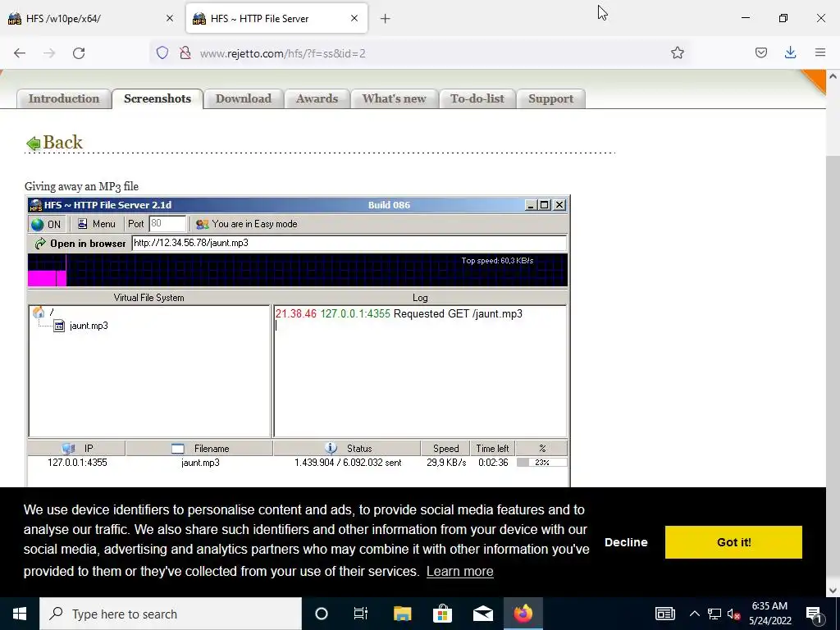Click the network status tray icon

[714, 614]
